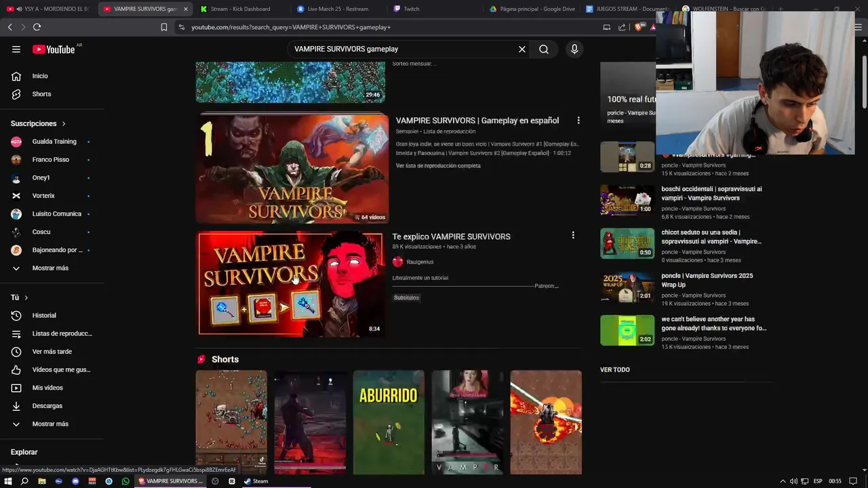Open Steam from the taskbar
Screen dimensions: 868x488
[256, 481]
